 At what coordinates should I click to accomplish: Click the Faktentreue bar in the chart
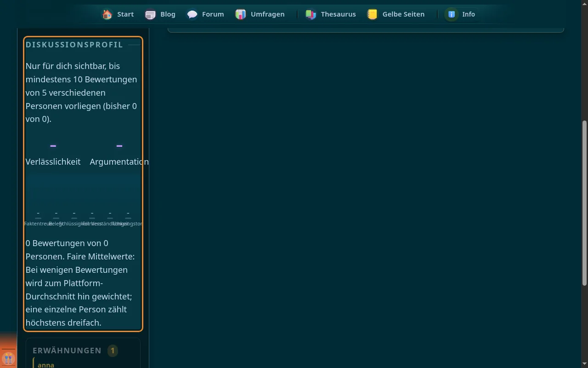38,218
